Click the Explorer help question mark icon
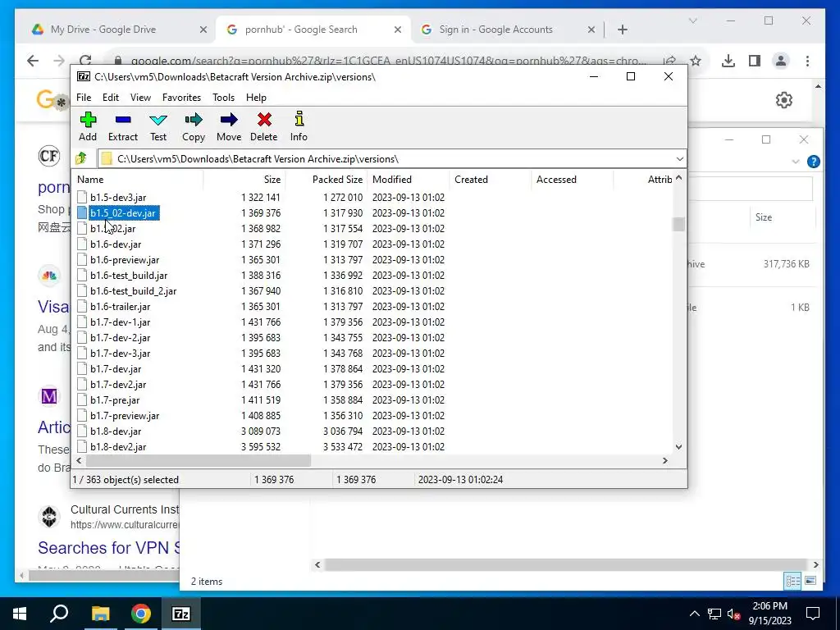This screenshot has width=840, height=630. tap(813, 162)
